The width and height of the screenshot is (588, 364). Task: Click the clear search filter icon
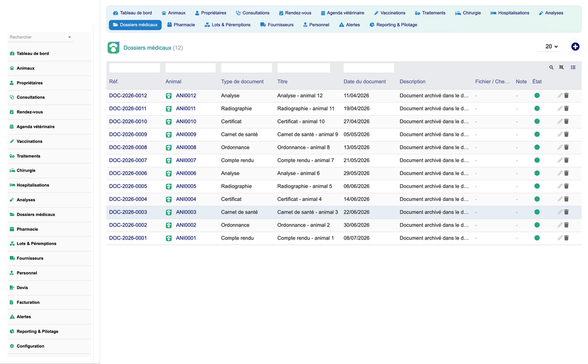(562, 68)
